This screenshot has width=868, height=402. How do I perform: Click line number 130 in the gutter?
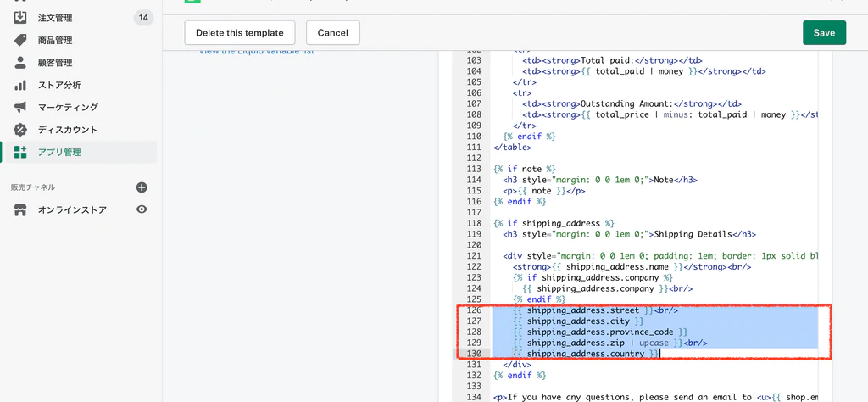coord(474,354)
